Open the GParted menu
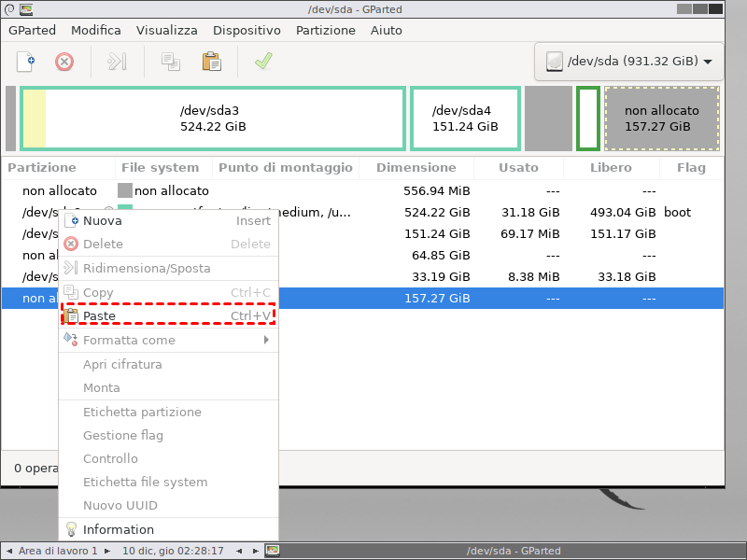747x560 pixels. 32,30
